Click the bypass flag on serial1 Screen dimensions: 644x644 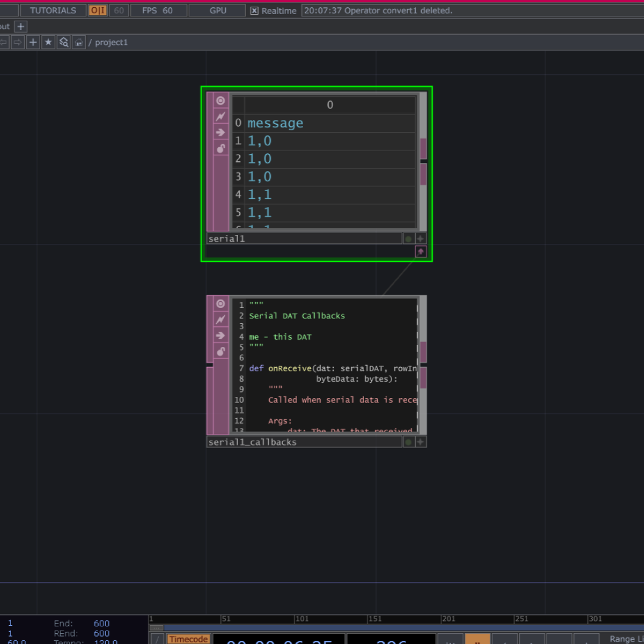pos(220,116)
